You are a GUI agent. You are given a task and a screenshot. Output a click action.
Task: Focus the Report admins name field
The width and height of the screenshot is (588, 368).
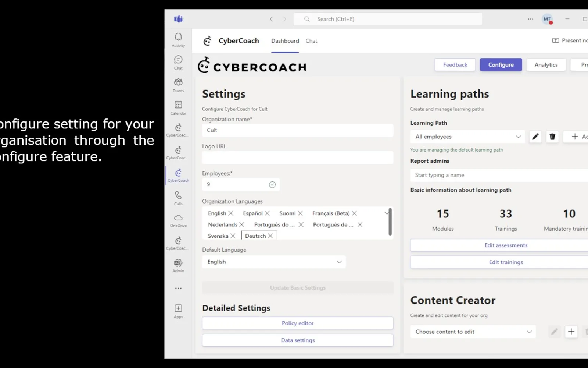[500, 175]
